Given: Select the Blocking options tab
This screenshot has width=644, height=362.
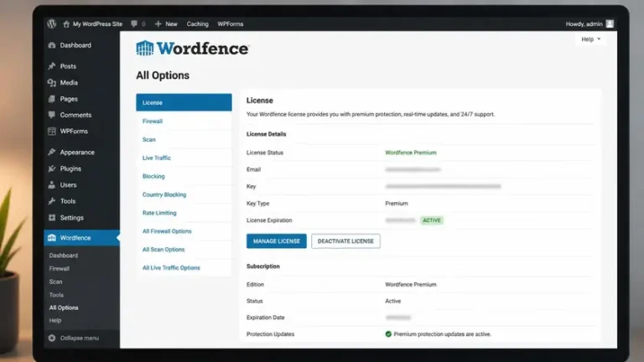Looking at the screenshot, I should tap(184, 176).
